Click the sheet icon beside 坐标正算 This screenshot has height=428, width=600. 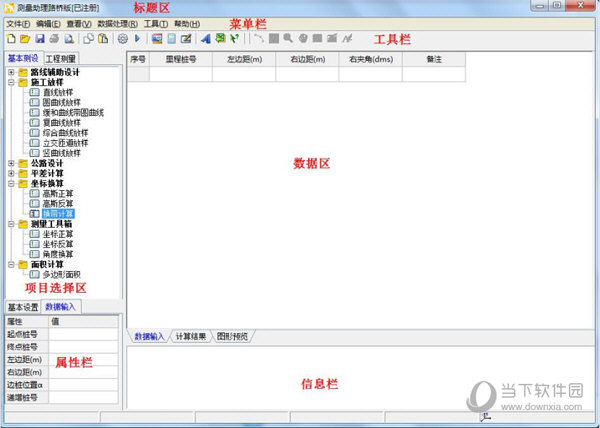pyautogui.click(x=34, y=234)
